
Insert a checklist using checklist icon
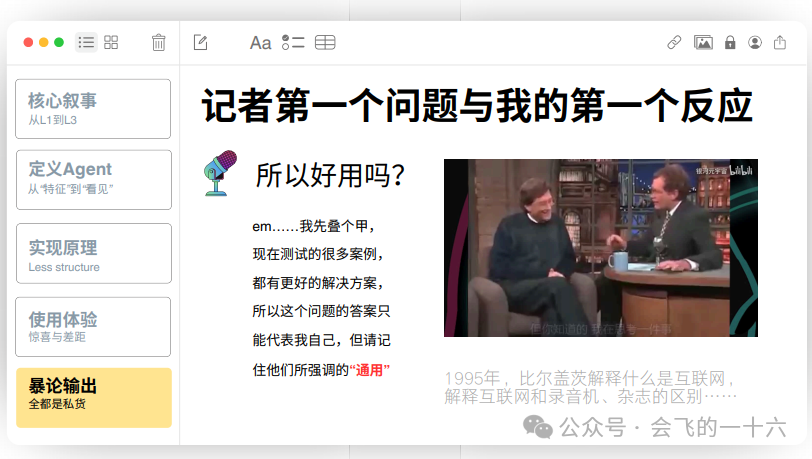point(293,42)
